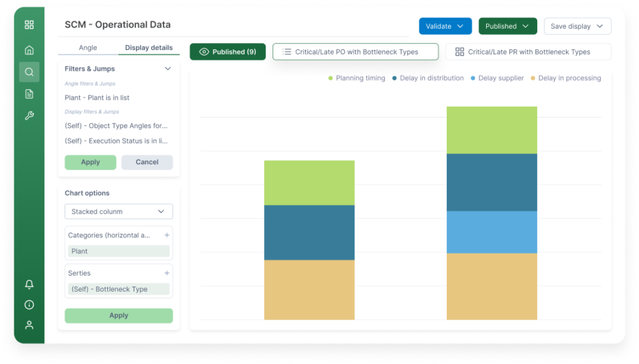Open the Documents icon in the sidebar

[29, 93]
